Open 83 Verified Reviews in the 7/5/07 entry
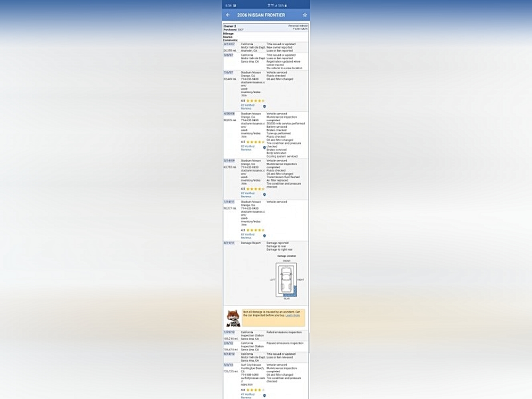 pos(247,106)
